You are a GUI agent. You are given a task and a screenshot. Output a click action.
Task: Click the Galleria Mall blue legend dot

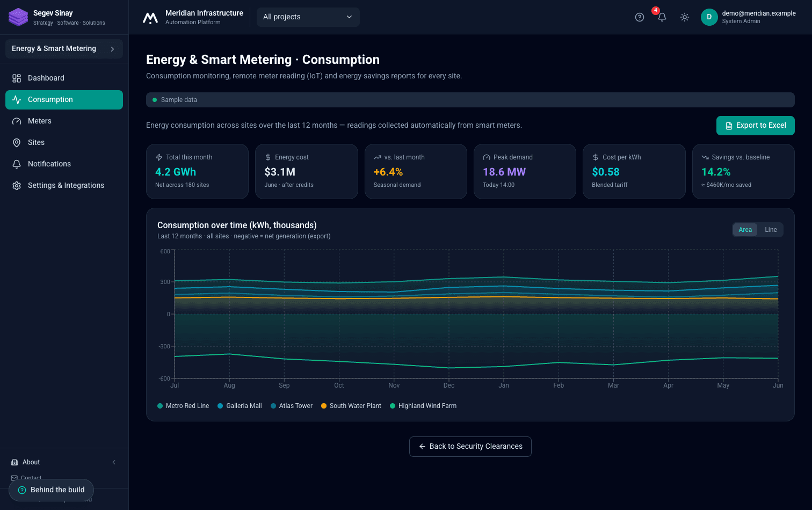[220, 406]
